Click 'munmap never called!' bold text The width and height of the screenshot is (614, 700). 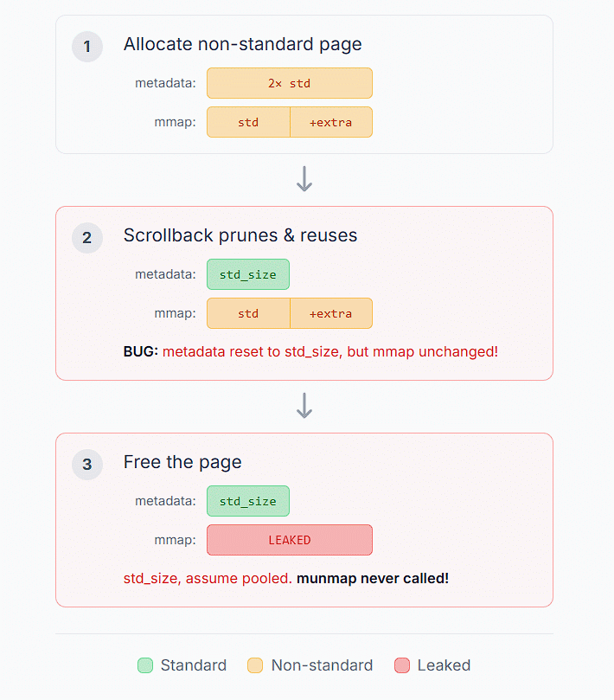click(372, 578)
